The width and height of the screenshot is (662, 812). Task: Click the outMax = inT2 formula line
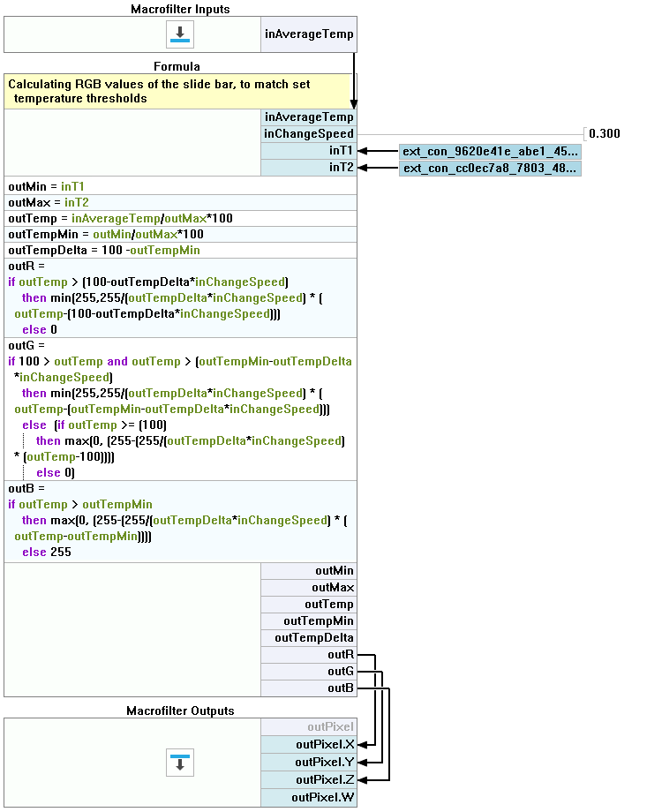(132, 202)
